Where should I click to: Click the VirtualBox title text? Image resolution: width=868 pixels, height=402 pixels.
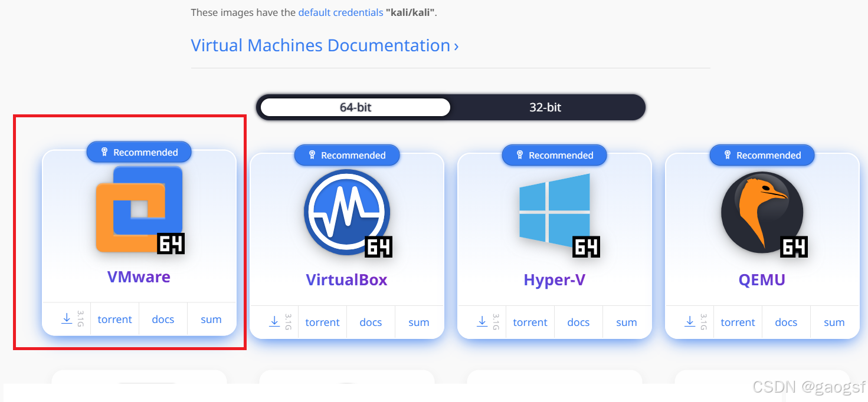346,279
